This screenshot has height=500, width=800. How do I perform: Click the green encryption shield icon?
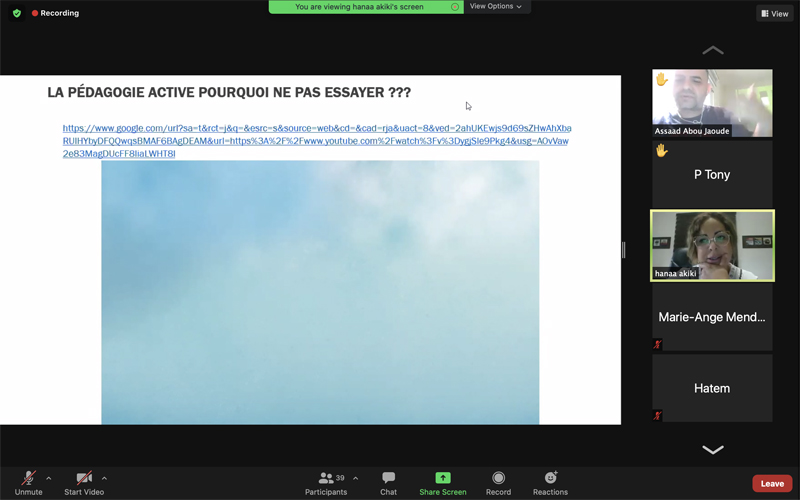tap(17, 13)
